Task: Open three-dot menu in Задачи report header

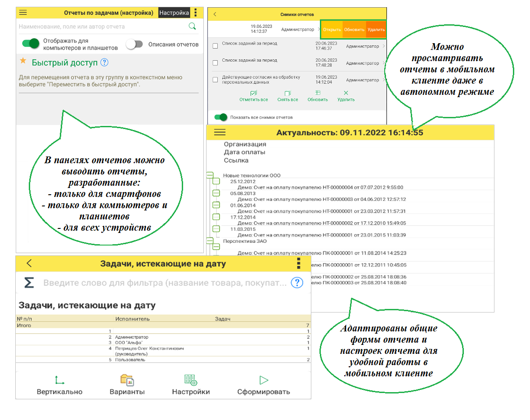Action: click(298, 264)
